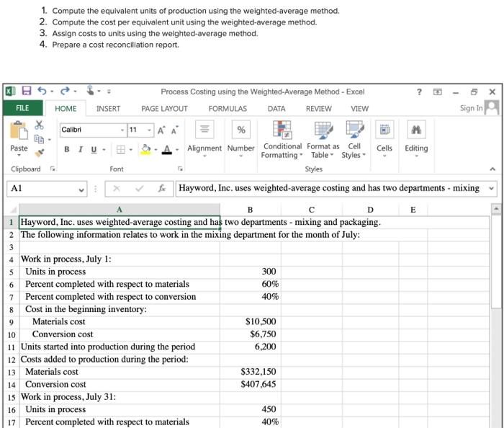504x428 pixels.
Task: Open the Number format group button
Action: click(240, 139)
